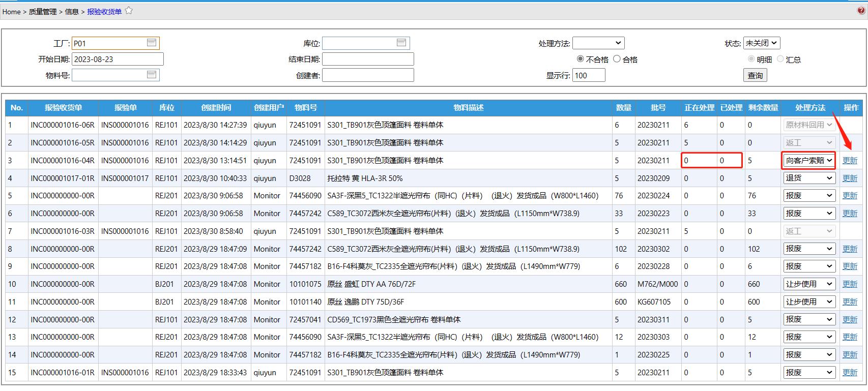This screenshot has width=868, height=391.
Task: Open 报废 dropdown in row 5
Action: click(809, 195)
